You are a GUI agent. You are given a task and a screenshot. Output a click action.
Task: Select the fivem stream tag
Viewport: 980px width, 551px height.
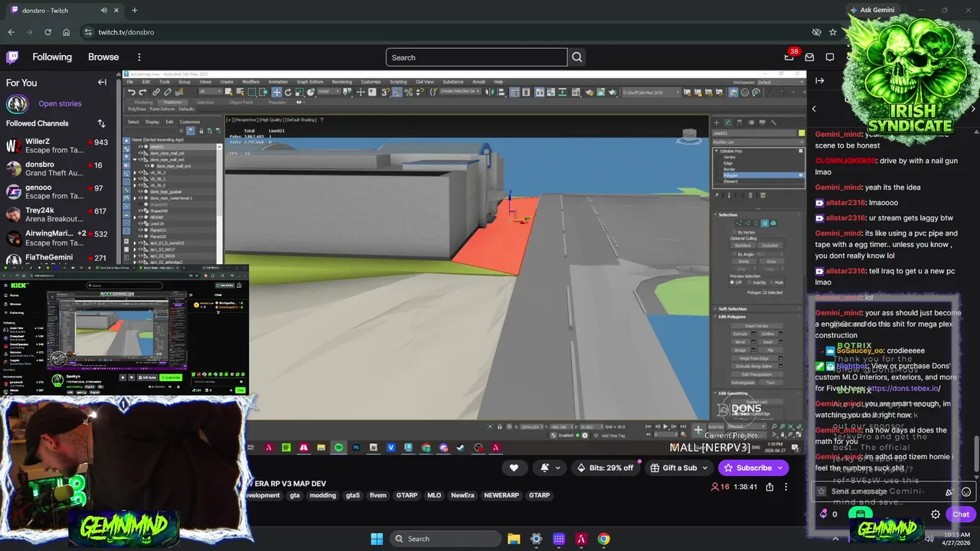(x=378, y=495)
